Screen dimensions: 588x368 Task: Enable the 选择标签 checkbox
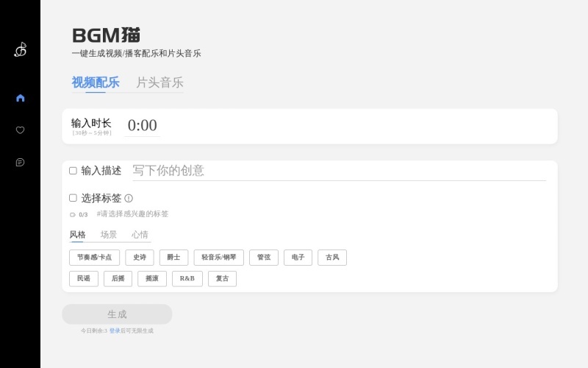73,198
